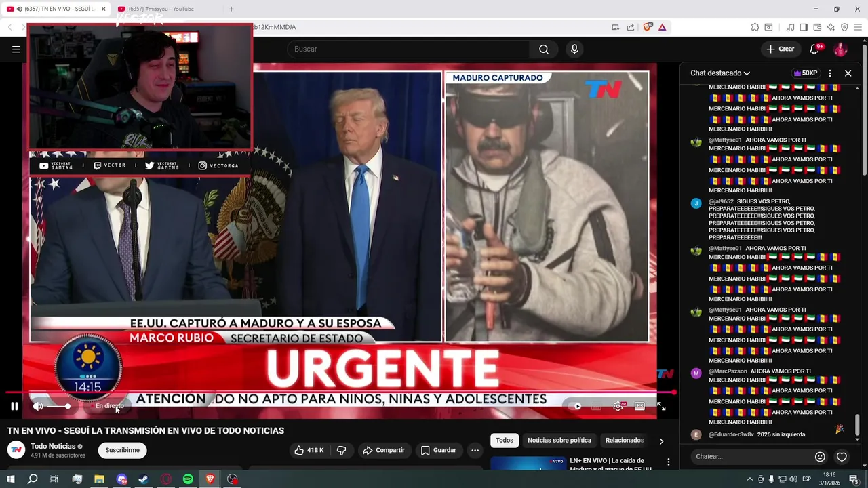The width and height of the screenshot is (868, 488).
Task: Enter fullscreen mode
Action: (x=661, y=406)
